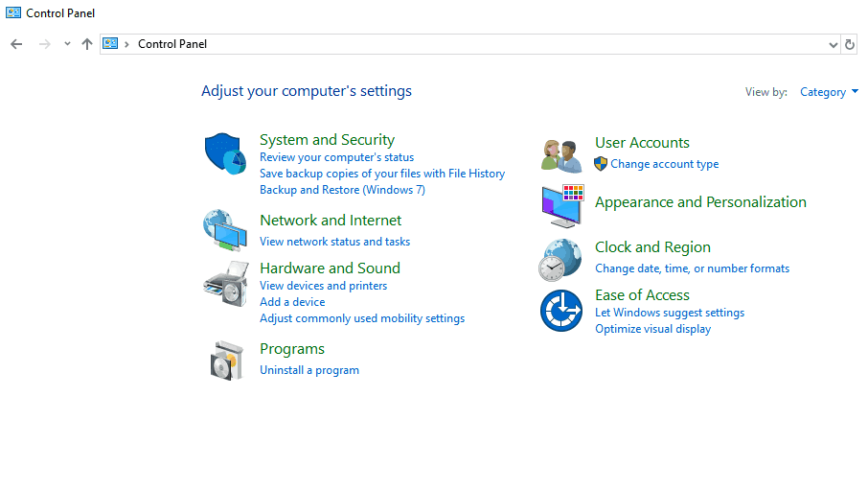This screenshot has width=868, height=490.
Task: Open the Ease of Access icon
Action: (x=560, y=311)
